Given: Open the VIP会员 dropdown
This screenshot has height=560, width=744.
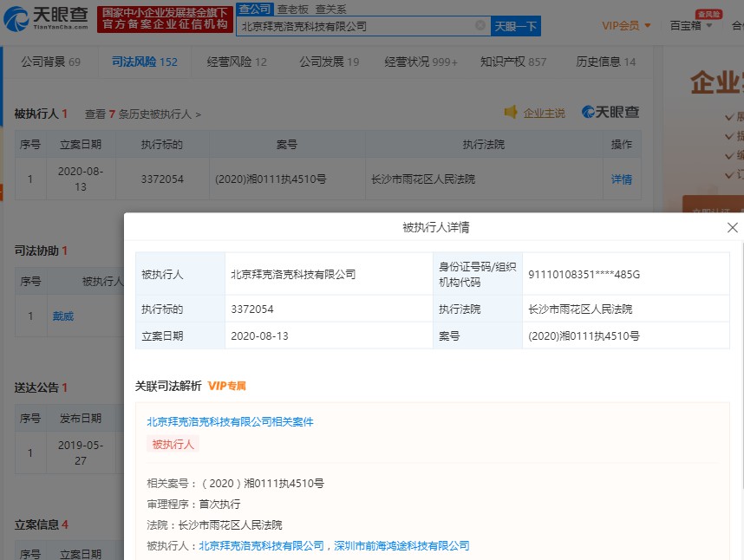Looking at the screenshot, I should coord(626,26).
